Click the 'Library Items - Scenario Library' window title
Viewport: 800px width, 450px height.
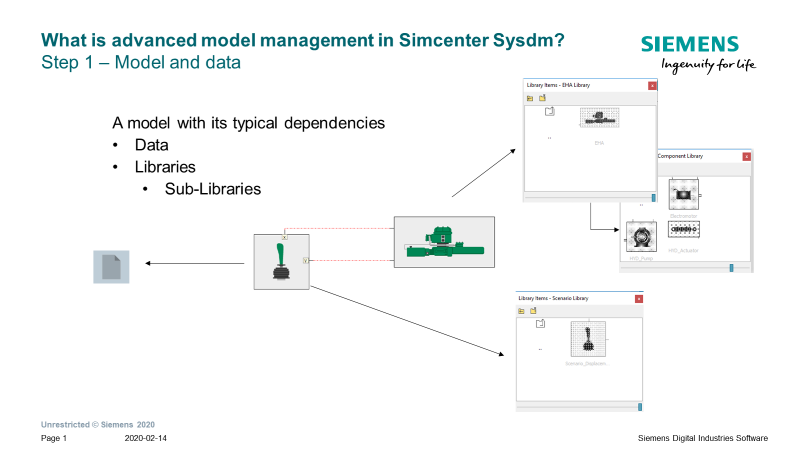[554, 298]
